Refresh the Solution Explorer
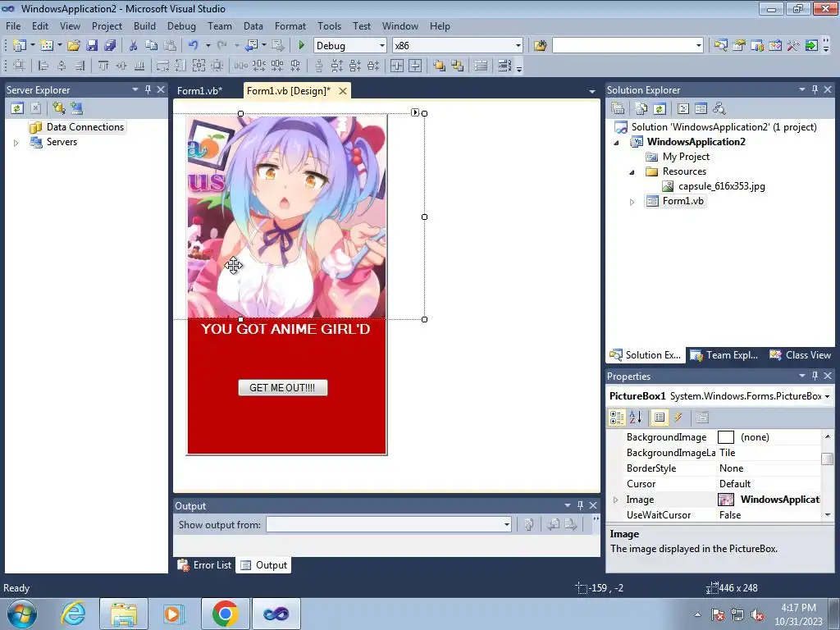This screenshot has width=840, height=630. tap(660, 108)
